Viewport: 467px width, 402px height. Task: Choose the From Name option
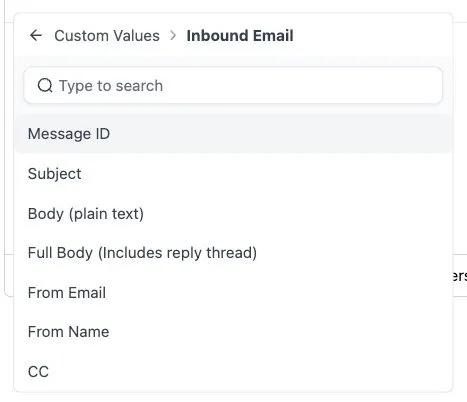coord(233,332)
